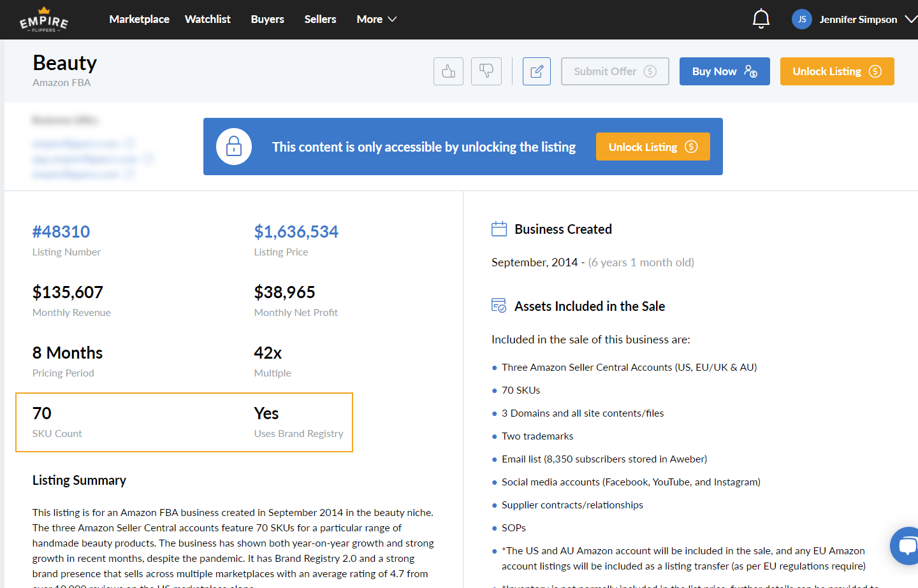Viewport: 918px width, 588px height.
Task: Click the Yes Uses Brand Registry value
Action: pos(266,413)
